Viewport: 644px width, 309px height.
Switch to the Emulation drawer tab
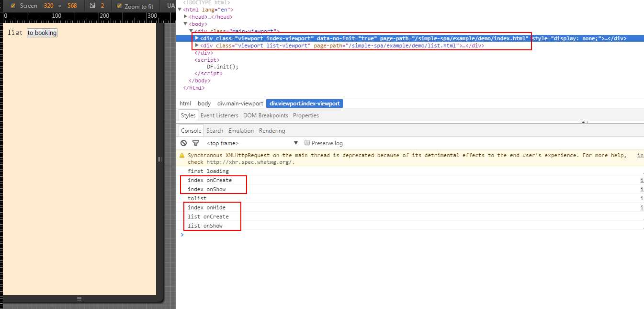(x=241, y=131)
